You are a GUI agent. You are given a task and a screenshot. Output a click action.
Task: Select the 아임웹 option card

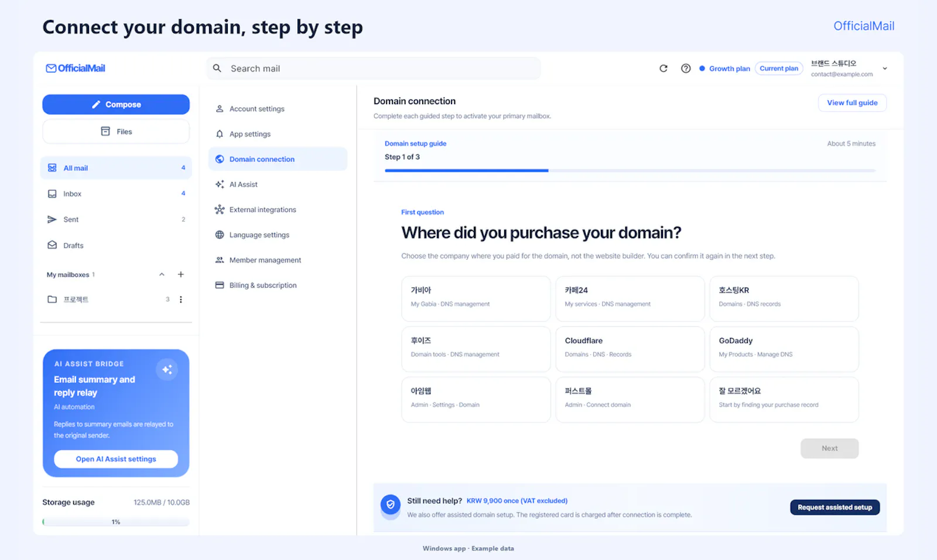point(476,400)
